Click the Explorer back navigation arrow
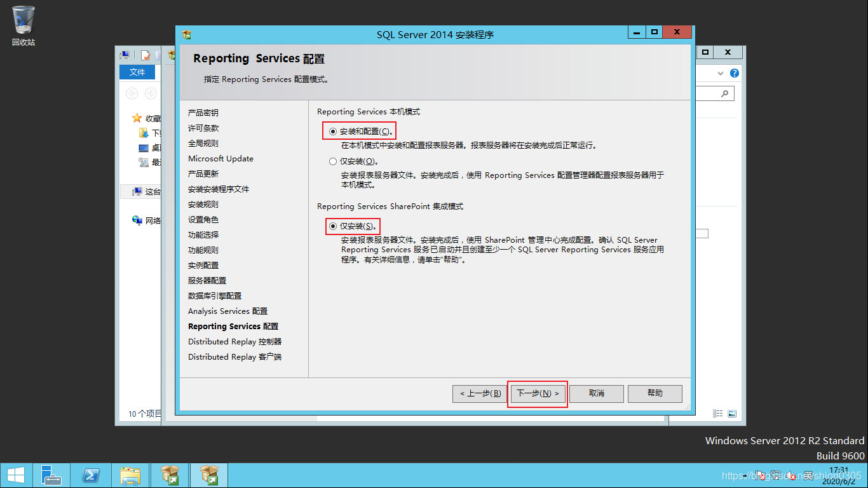This screenshot has height=488, width=868. tap(132, 93)
